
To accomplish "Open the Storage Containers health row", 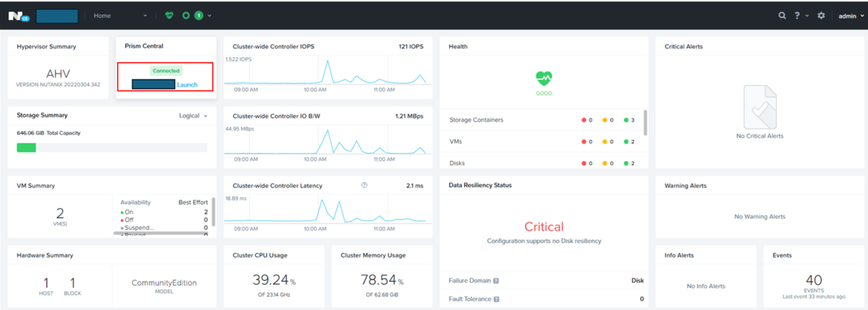I will (x=542, y=120).
